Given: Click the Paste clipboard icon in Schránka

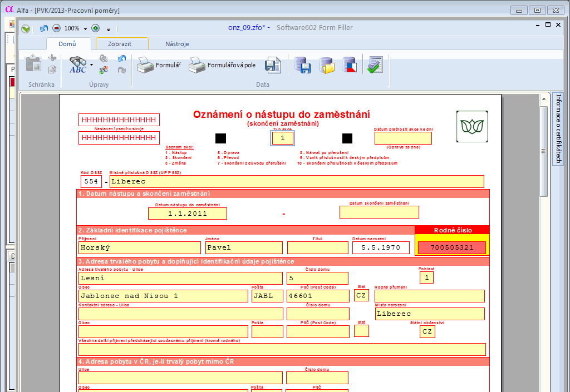Looking at the screenshot, I should tap(33, 63).
